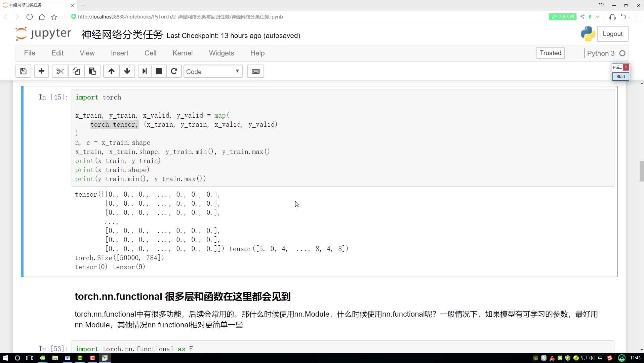This screenshot has height=363, width=644.
Task: Click the localhost address bar
Action: 180,17
